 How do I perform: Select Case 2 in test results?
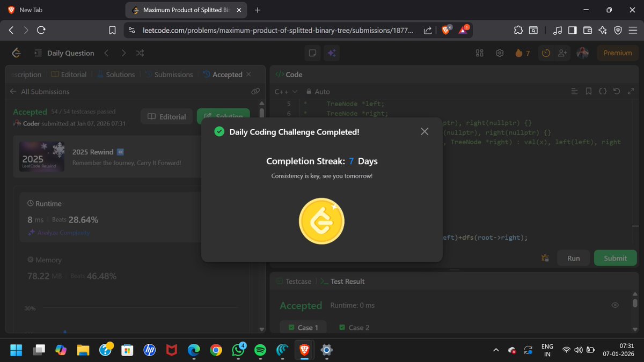[x=354, y=327]
